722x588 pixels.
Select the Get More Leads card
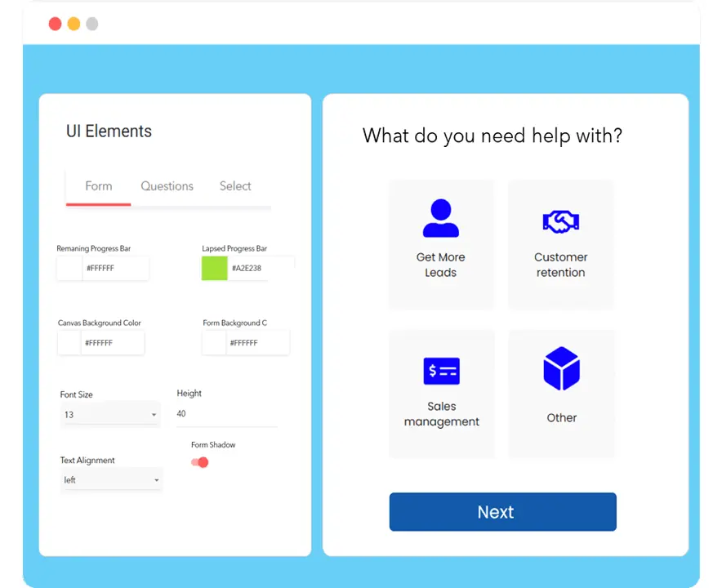point(441,244)
